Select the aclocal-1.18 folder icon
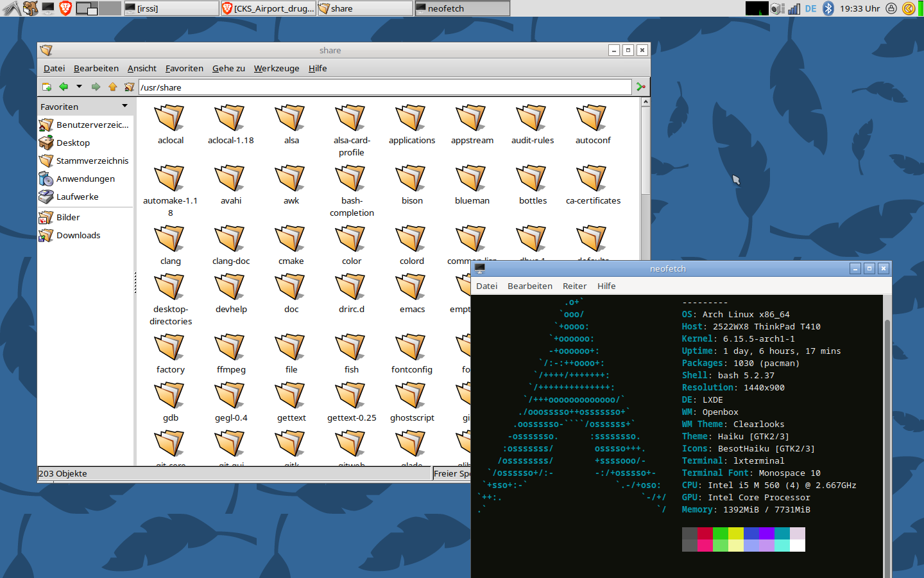924x578 pixels. [230, 118]
